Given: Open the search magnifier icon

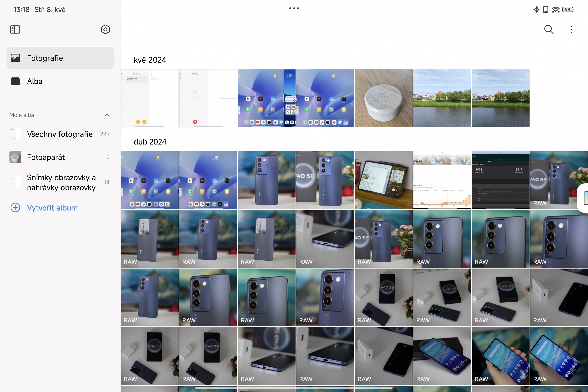Looking at the screenshot, I should pyautogui.click(x=549, y=30).
